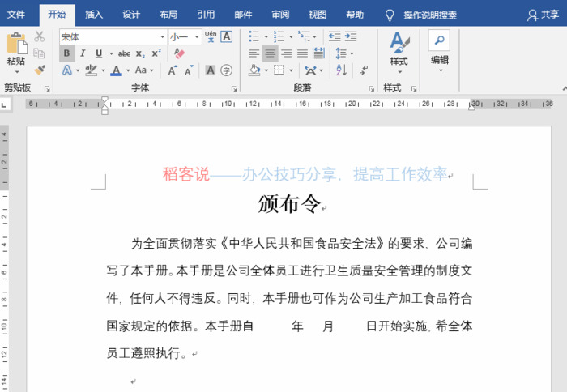Expand the font color arrow
This screenshot has width=567, height=392.
(128, 70)
